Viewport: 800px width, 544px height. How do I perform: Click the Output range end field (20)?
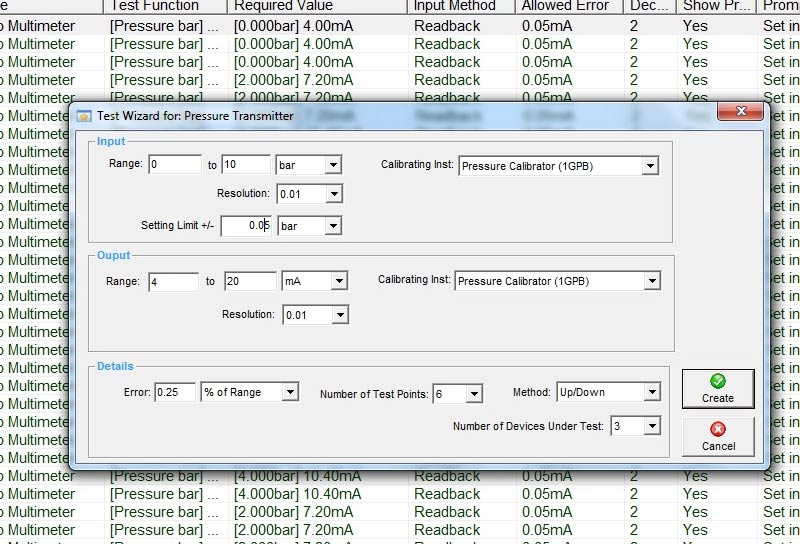(249, 282)
